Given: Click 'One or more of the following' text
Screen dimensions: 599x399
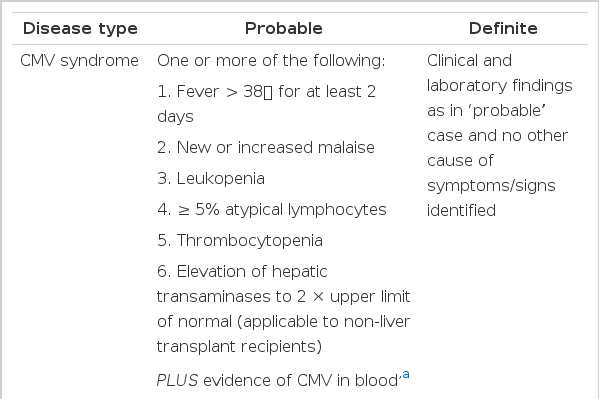Looking at the screenshot, I should (x=271, y=61).
